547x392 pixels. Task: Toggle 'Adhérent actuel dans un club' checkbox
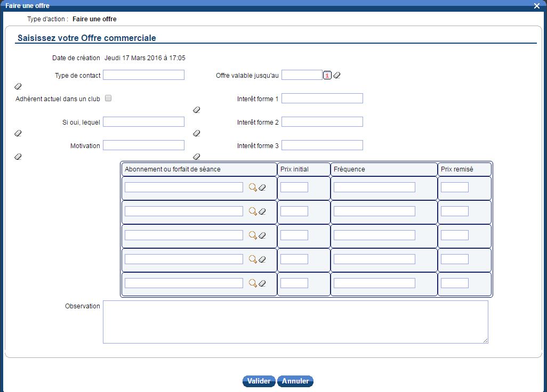(108, 99)
